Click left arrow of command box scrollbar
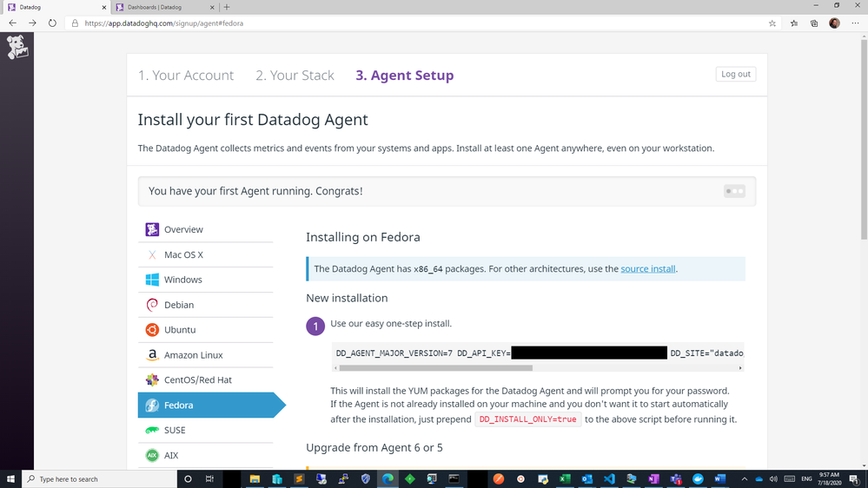Image resolution: width=868 pixels, height=488 pixels. pyautogui.click(x=335, y=368)
